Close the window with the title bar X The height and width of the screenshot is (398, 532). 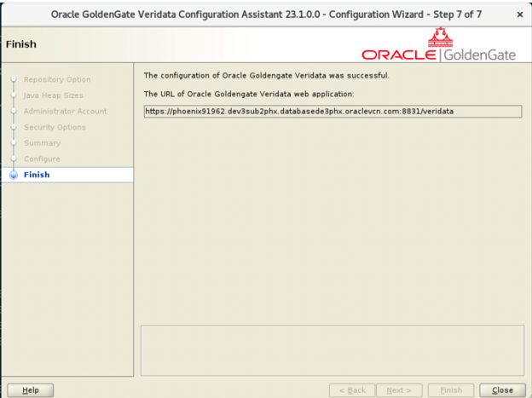pyautogui.click(x=520, y=14)
